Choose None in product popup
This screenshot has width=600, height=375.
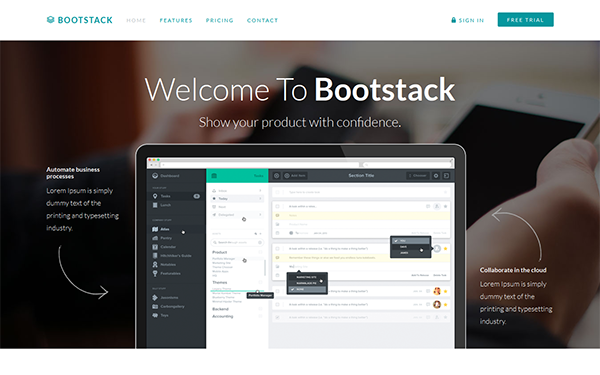(307, 289)
